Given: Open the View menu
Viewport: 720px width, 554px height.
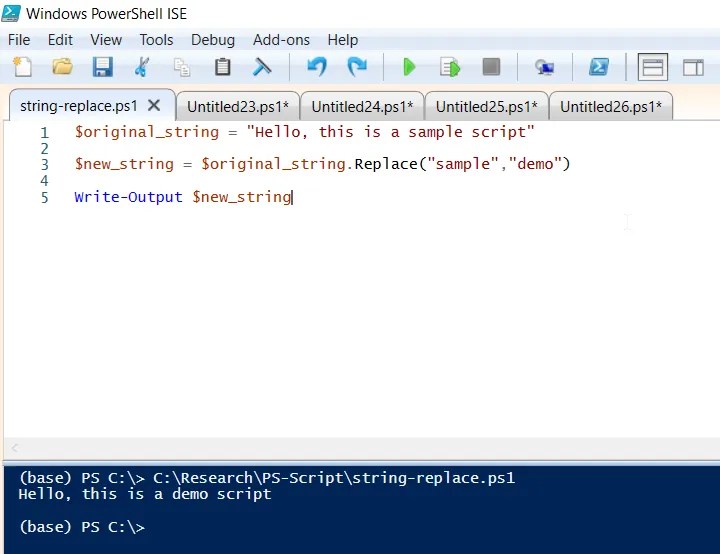Looking at the screenshot, I should tap(106, 40).
